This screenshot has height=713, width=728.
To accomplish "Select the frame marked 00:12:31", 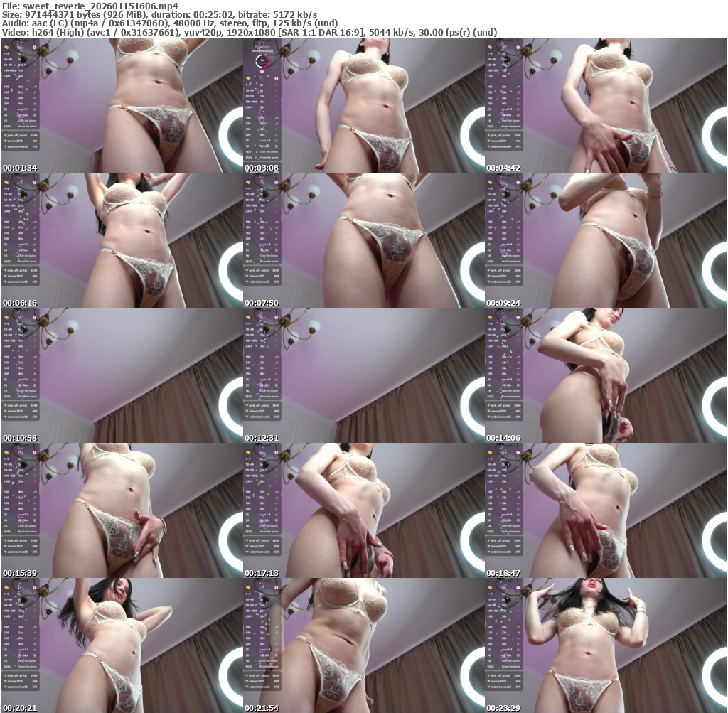I will coord(363,375).
